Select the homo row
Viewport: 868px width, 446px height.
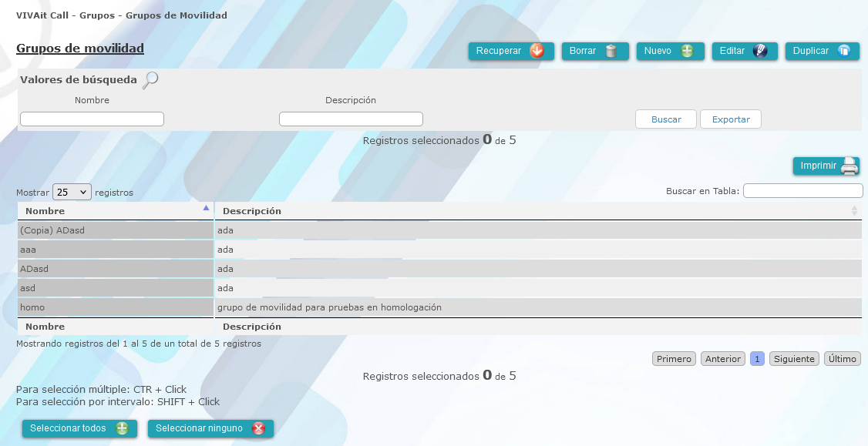[439, 307]
